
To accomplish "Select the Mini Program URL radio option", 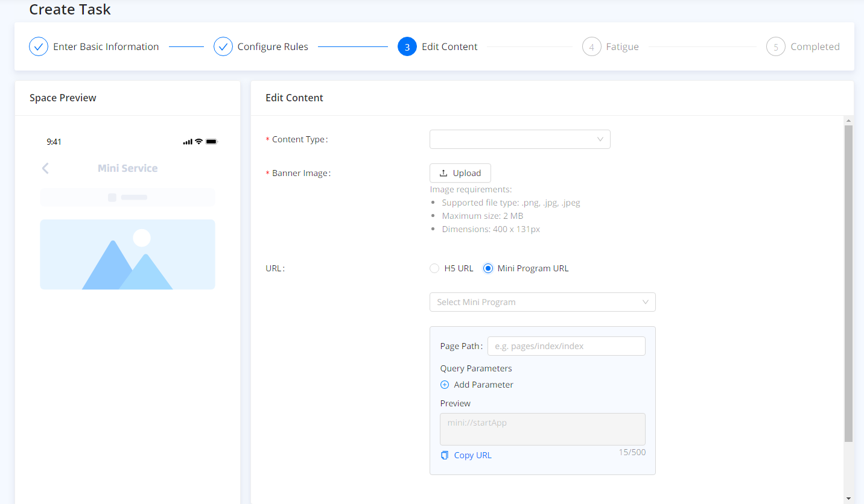I will point(488,268).
